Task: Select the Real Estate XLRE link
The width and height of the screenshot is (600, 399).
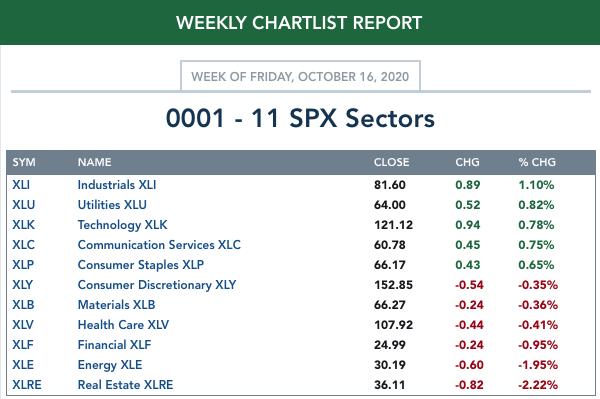Action: coord(126,385)
